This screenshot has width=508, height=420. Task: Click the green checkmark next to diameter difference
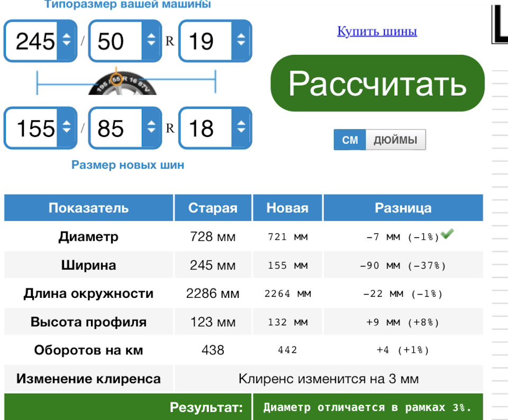coord(446,235)
